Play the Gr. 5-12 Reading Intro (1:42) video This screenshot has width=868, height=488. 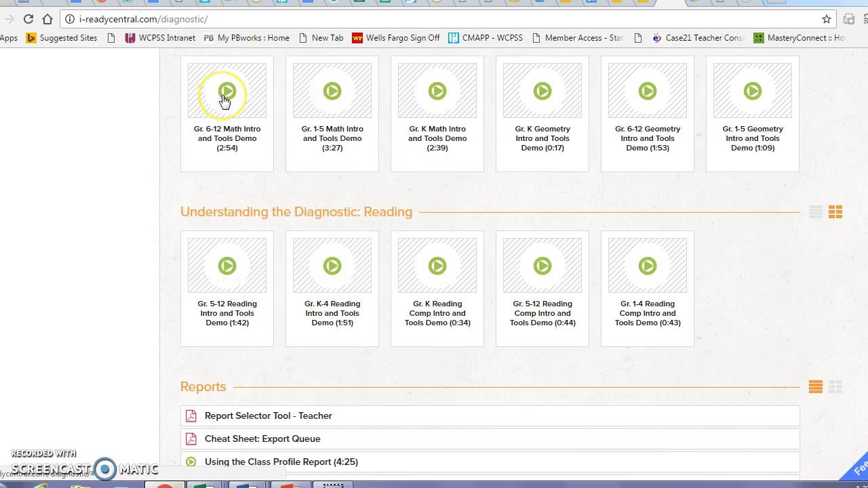click(x=227, y=266)
